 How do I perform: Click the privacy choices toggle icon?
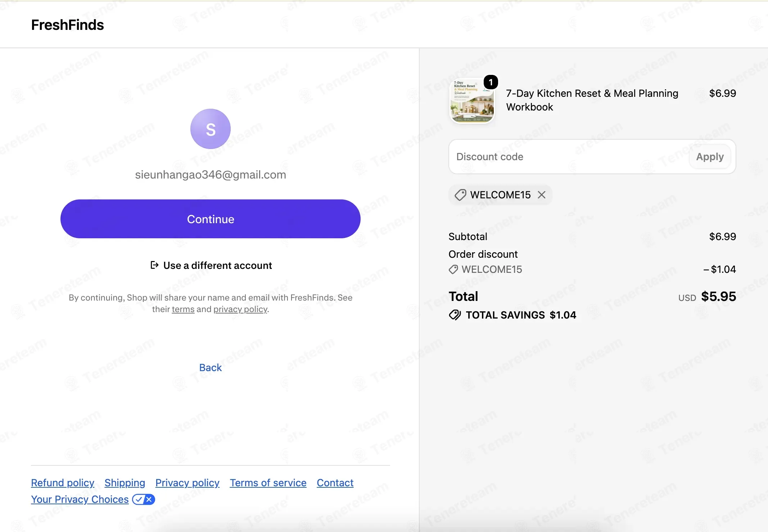click(x=144, y=499)
